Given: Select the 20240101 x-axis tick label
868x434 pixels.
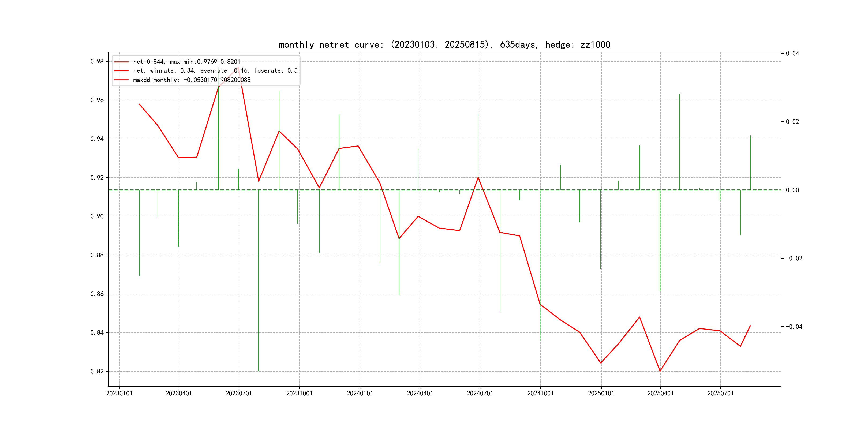Looking at the screenshot, I should [x=360, y=394].
